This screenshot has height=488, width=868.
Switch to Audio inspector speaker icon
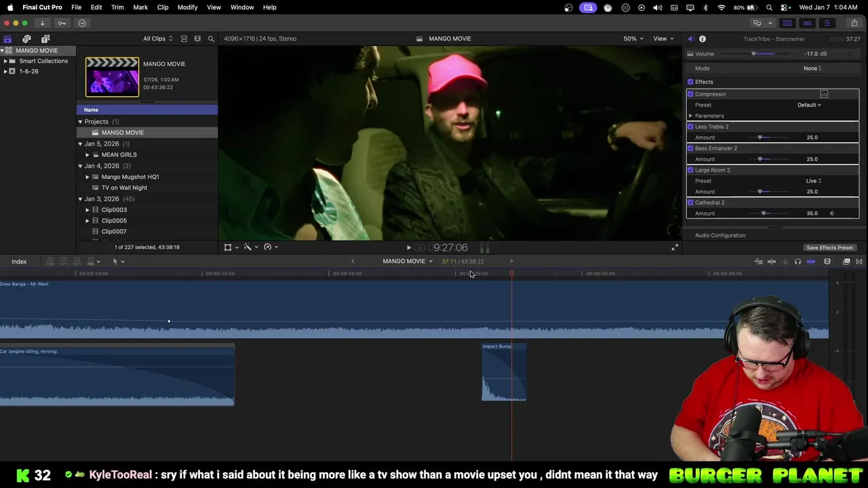[x=690, y=39]
